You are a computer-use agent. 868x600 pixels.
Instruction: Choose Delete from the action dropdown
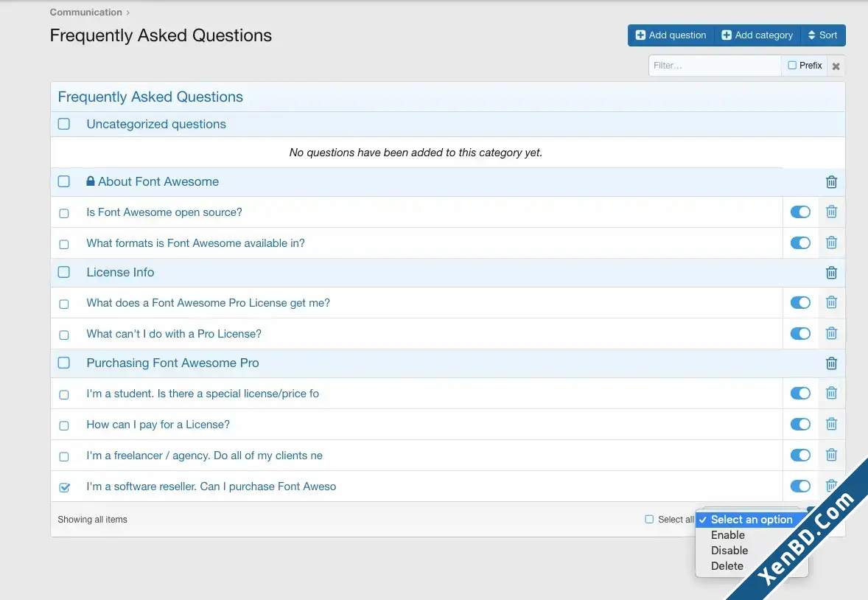(x=727, y=566)
